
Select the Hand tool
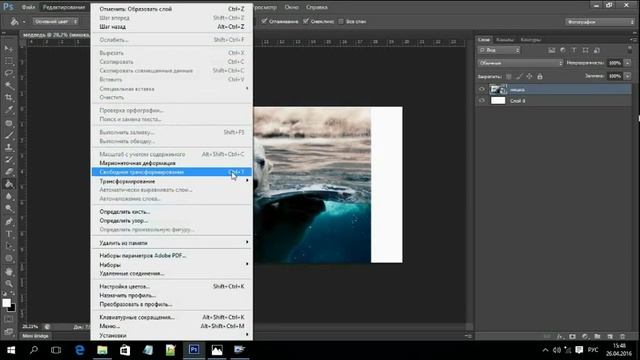coord(9,271)
